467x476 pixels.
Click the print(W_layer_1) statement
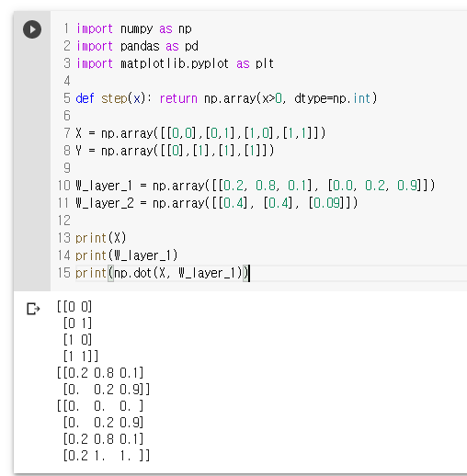(126, 255)
